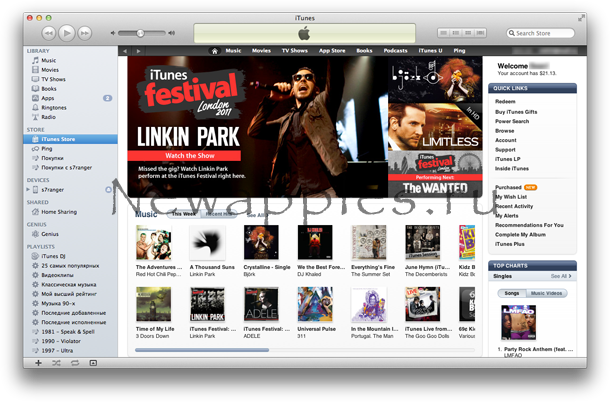Open the Universal Pulse album cover
The image size is (610, 402).
315,304
